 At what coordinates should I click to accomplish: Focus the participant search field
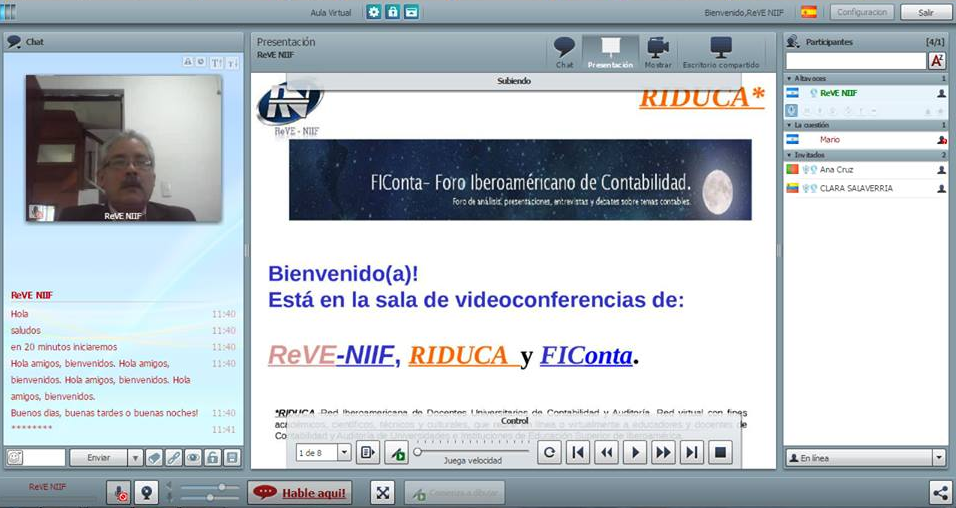tap(856, 60)
